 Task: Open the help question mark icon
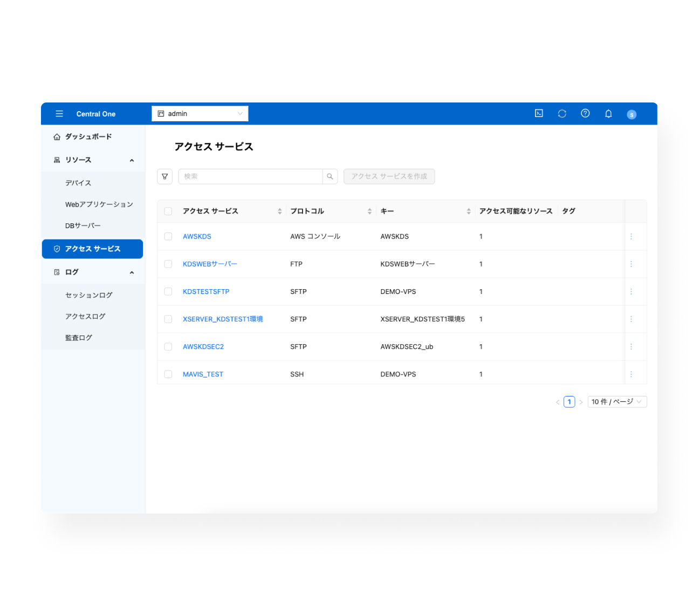click(x=585, y=113)
